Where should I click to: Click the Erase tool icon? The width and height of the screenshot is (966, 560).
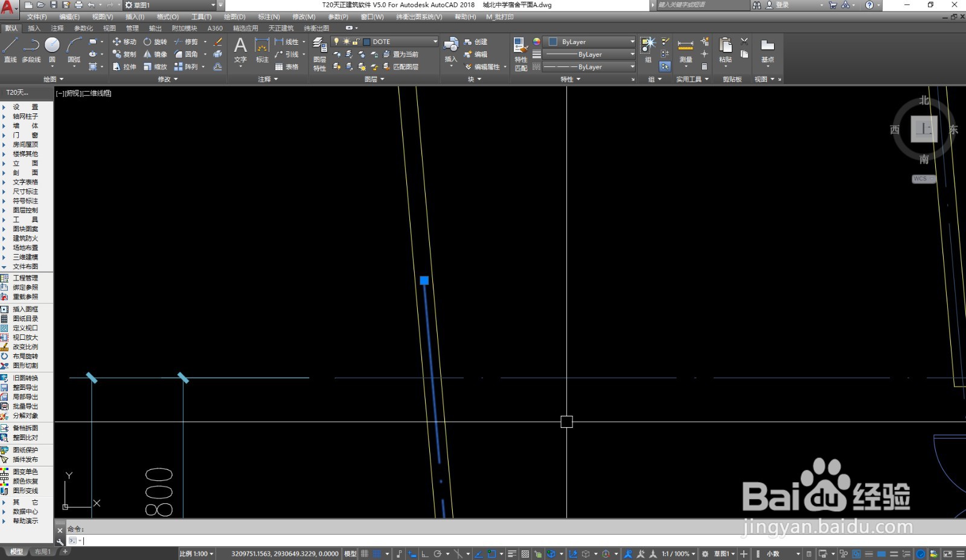point(218,42)
